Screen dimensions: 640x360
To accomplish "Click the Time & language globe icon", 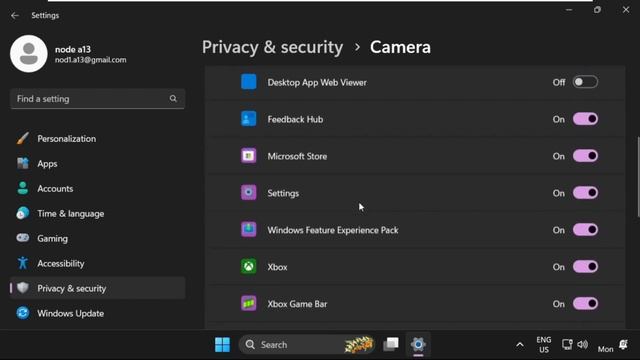I will coord(23,213).
